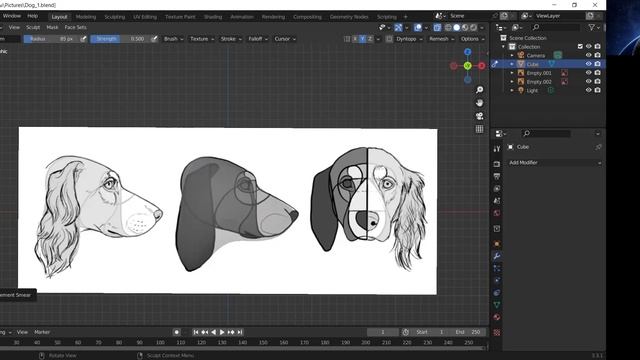Viewport: 640px width, 360px height.
Task: Open the Tool properties tab
Action: click(x=497, y=149)
